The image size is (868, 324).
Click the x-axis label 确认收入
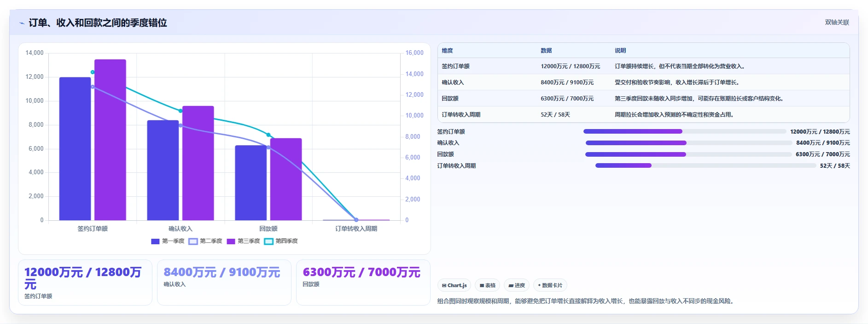181,229
